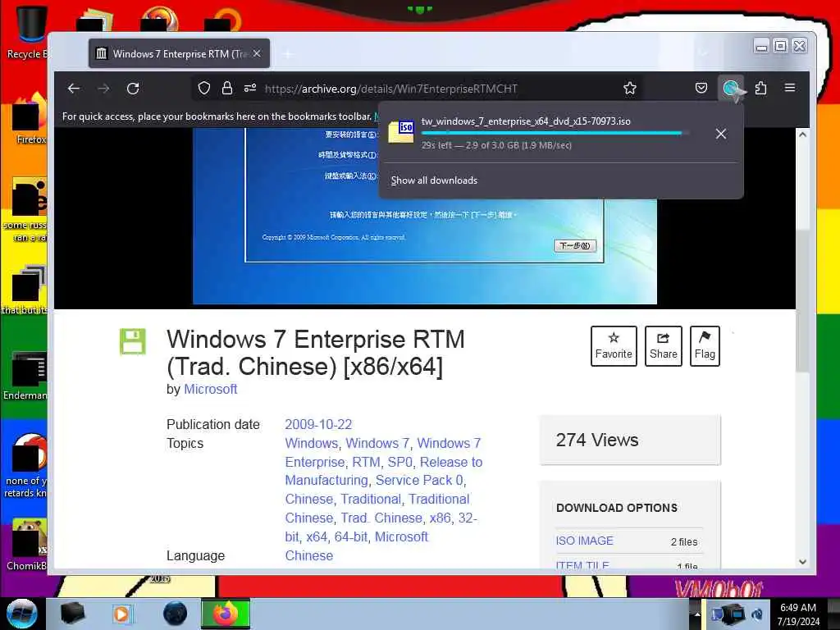Click the Share button
The height and width of the screenshot is (630, 840).
[663, 346]
